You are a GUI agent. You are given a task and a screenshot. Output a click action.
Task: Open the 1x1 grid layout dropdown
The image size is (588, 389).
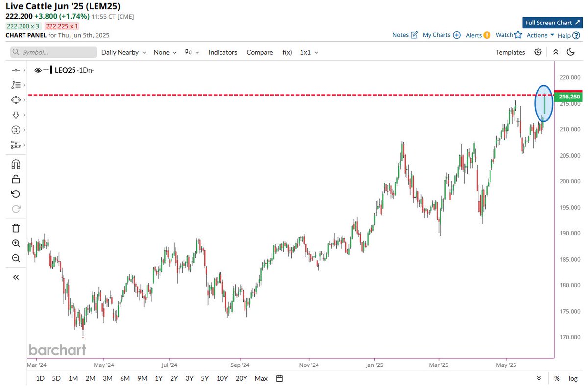click(x=309, y=52)
